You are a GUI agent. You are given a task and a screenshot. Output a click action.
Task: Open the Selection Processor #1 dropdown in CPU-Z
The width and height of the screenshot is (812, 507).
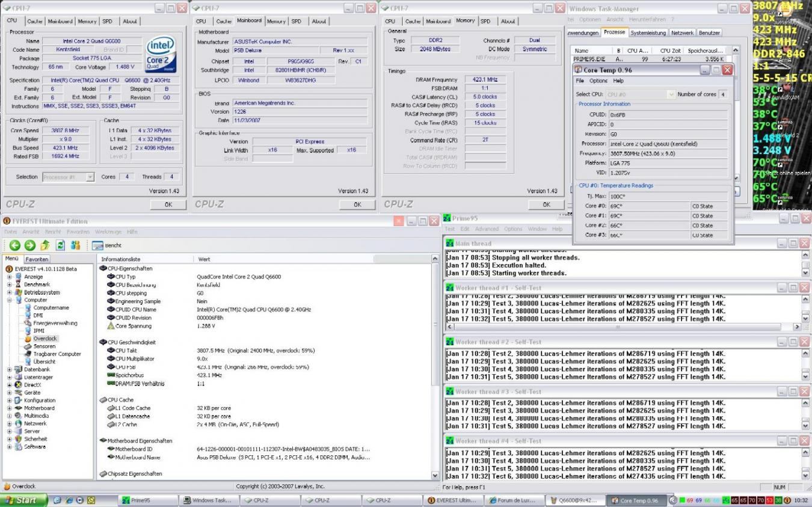click(90, 177)
